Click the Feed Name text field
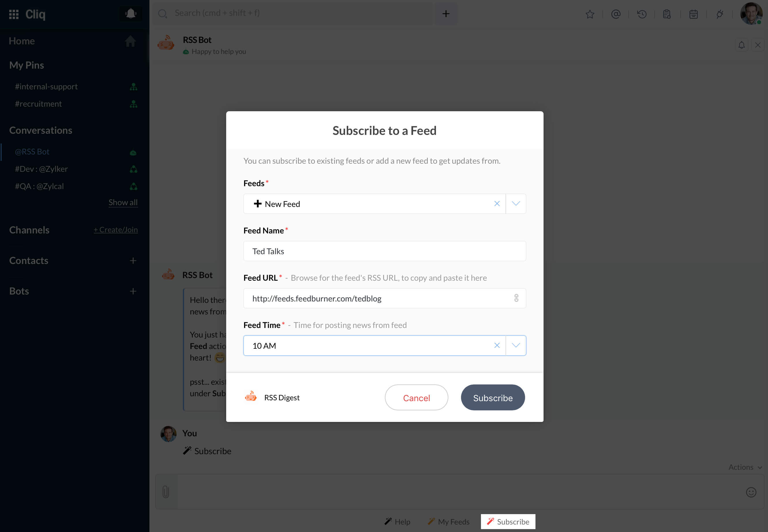Screen dimensions: 768x532 [384, 251]
